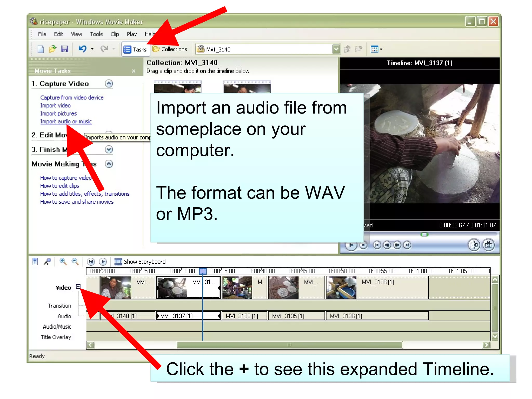Stop the preview monitor playback
This screenshot has height=399, width=532.
tap(363, 245)
